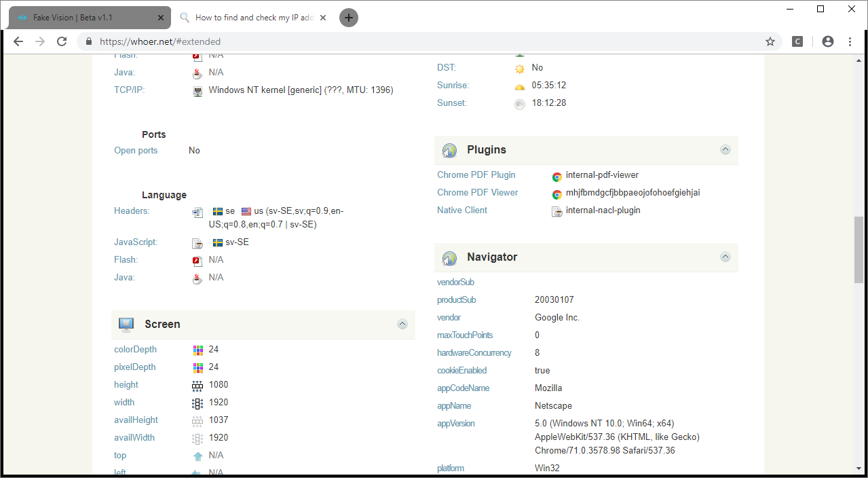
Task: Click the Plugins section icon
Action: [x=449, y=150]
